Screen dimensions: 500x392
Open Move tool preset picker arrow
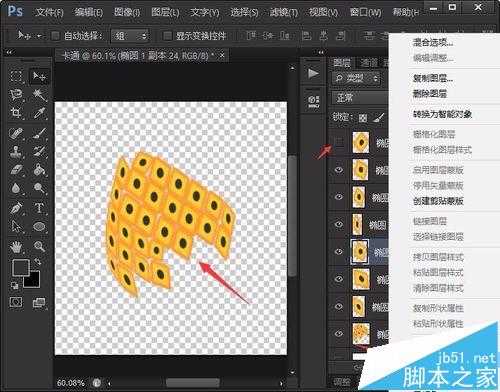[x=39, y=36]
